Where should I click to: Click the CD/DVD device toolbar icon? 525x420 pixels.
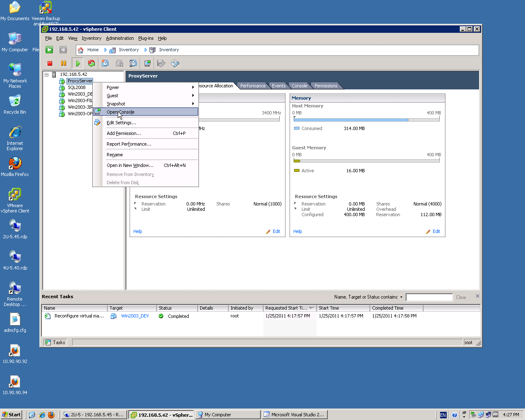point(175,63)
